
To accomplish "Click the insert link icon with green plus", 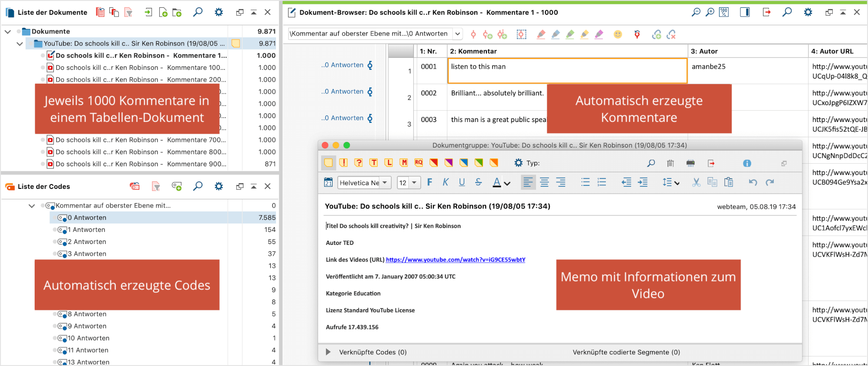I will coord(657,34).
